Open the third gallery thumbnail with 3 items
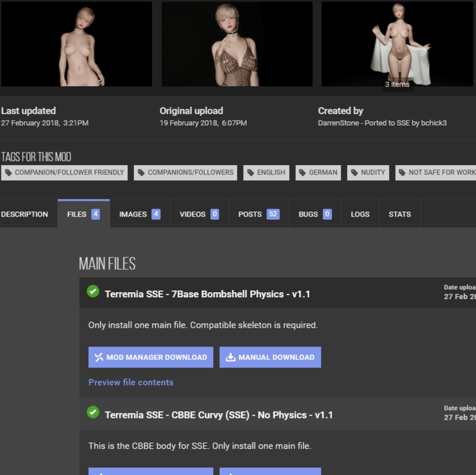The width and height of the screenshot is (476, 475). coord(399,44)
